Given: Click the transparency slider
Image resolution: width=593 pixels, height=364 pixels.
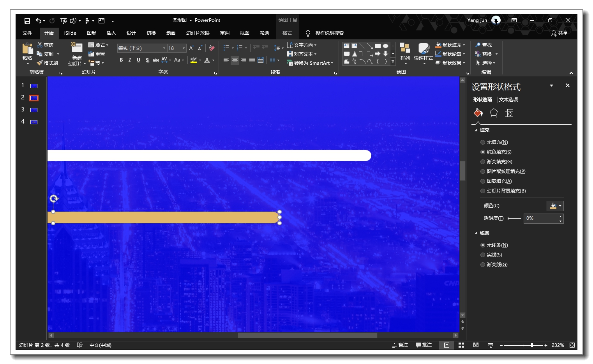Looking at the screenshot, I should (x=514, y=218).
